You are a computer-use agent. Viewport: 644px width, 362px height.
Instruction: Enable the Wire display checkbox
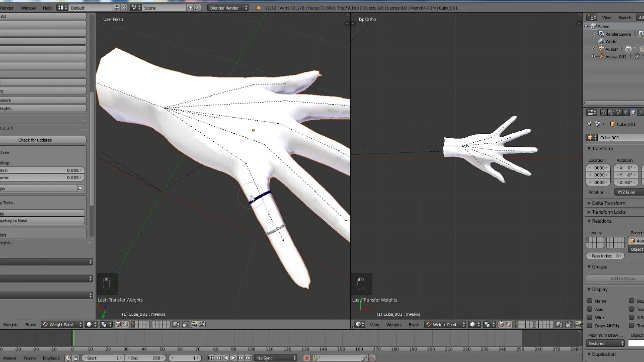pos(590,318)
